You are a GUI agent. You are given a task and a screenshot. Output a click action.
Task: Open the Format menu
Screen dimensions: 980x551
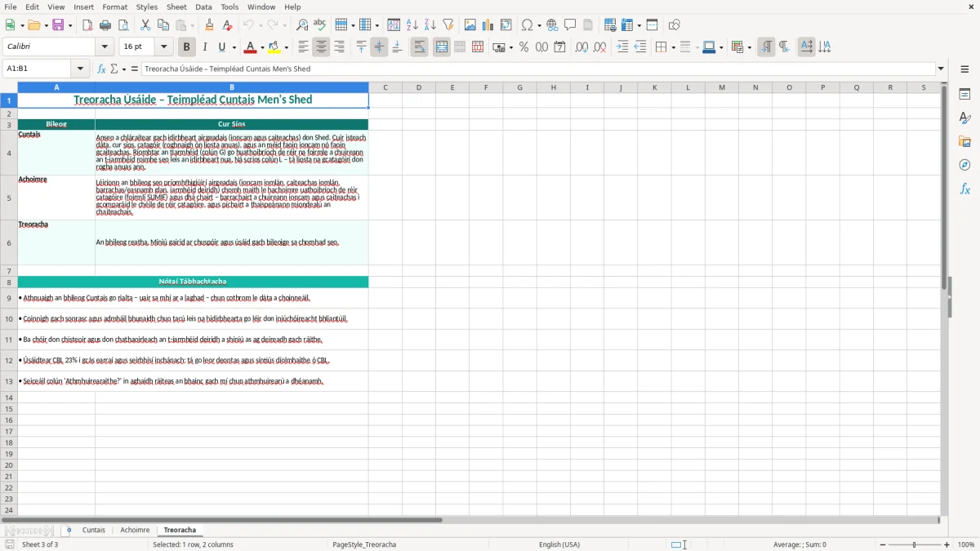[x=114, y=7]
